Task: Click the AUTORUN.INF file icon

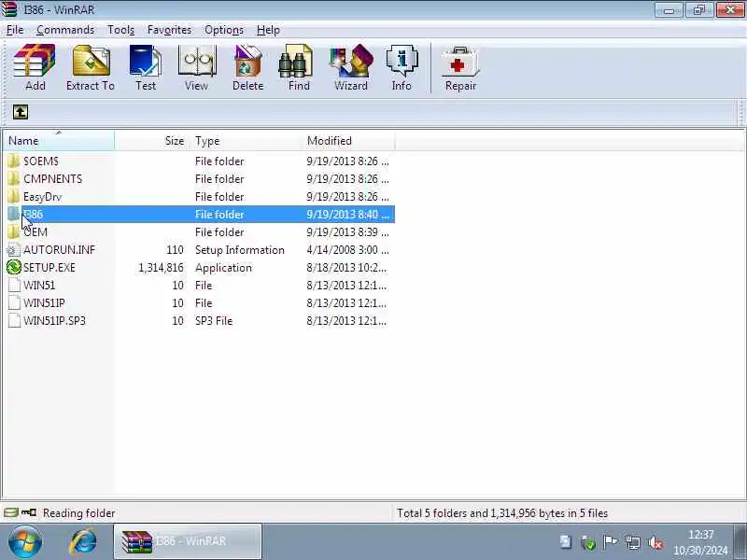Action: [x=14, y=250]
